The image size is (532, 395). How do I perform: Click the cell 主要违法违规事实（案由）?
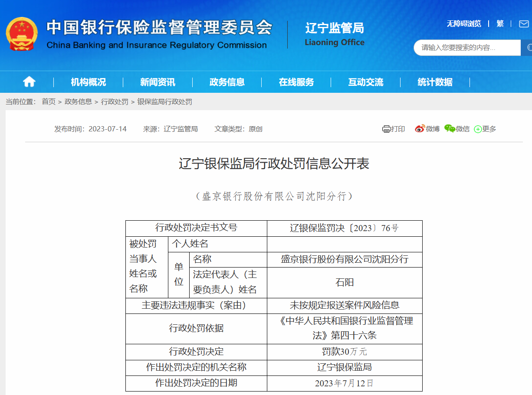(196, 306)
